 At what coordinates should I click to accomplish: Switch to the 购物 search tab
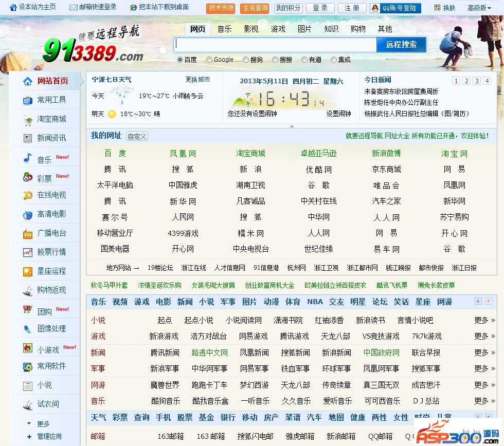click(x=358, y=29)
